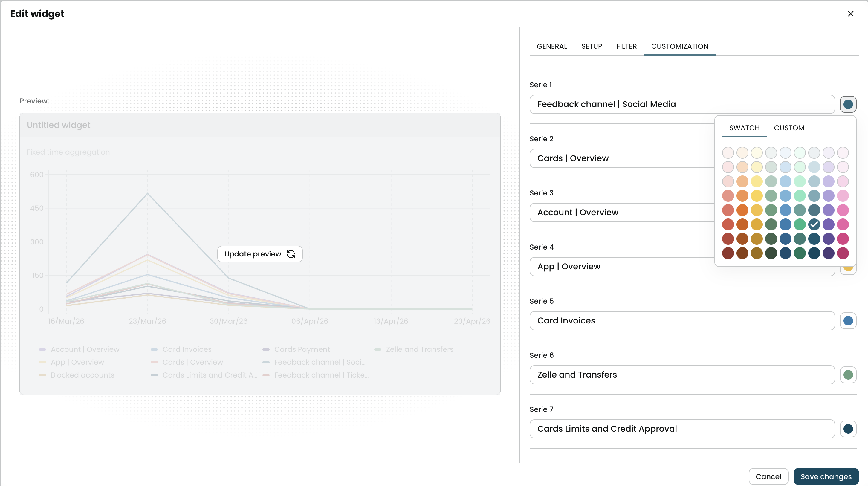Image resolution: width=868 pixels, height=486 pixels.
Task: Toggle Blocked accounts legend item
Action: click(77, 375)
